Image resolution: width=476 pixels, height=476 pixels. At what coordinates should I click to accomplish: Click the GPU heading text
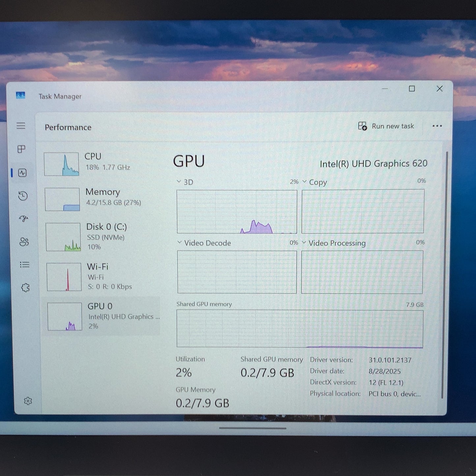pyautogui.click(x=189, y=161)
